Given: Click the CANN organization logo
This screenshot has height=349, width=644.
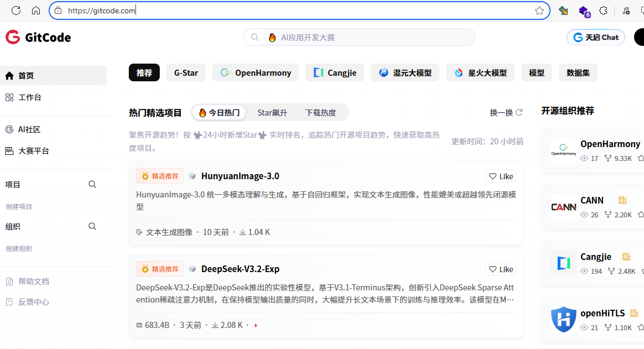Looking at the screenshot, I should point(563,207).
